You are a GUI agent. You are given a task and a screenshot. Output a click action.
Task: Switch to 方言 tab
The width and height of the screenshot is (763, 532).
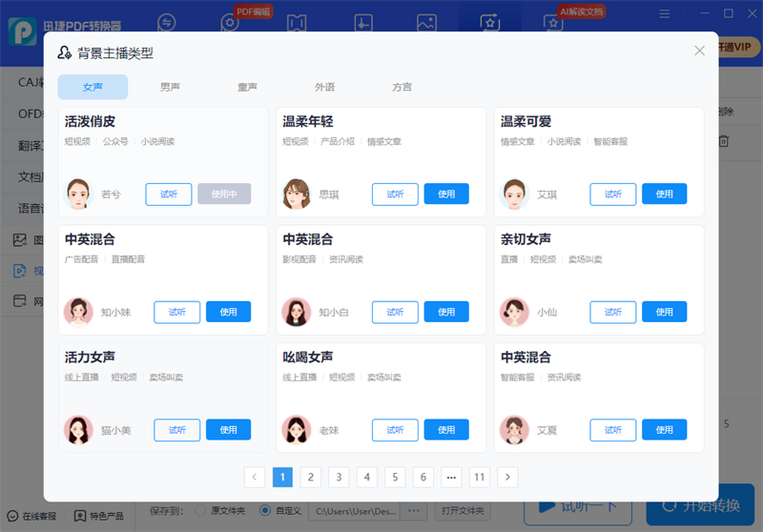[402, 87]
